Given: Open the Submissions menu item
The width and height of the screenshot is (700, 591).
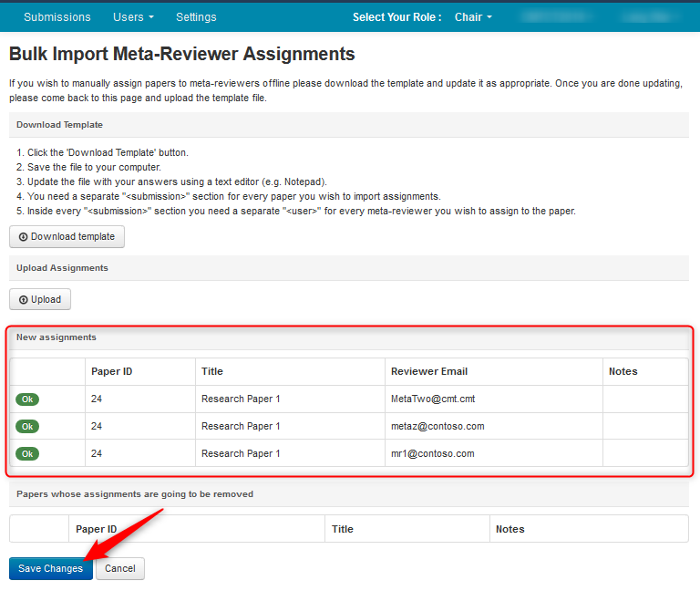Looking at the screenshot, I should [x=57, y=17].
